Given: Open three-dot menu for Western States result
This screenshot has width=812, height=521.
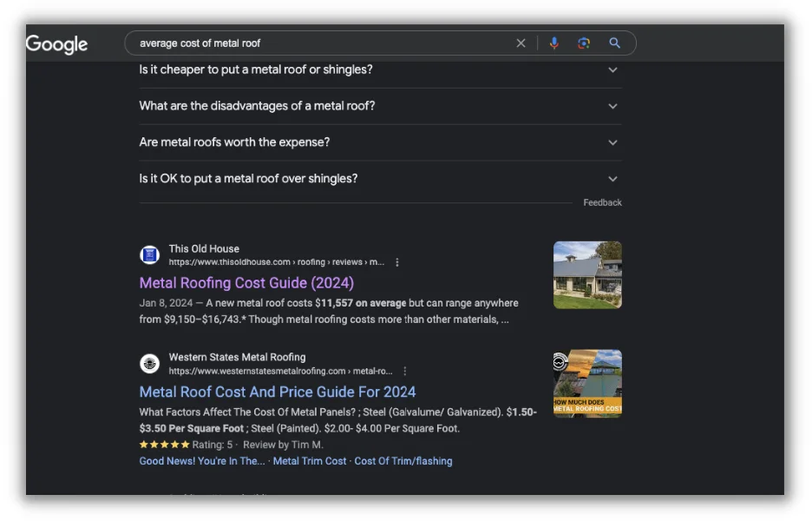Looking at the screenshot, I should click(405, 371).
